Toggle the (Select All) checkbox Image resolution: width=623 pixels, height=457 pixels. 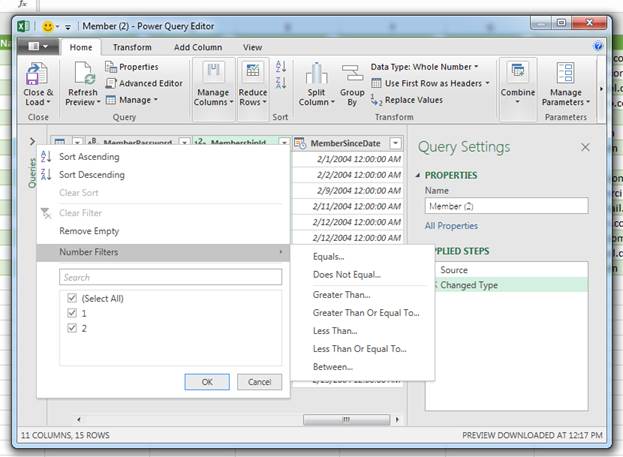(72, 298)
